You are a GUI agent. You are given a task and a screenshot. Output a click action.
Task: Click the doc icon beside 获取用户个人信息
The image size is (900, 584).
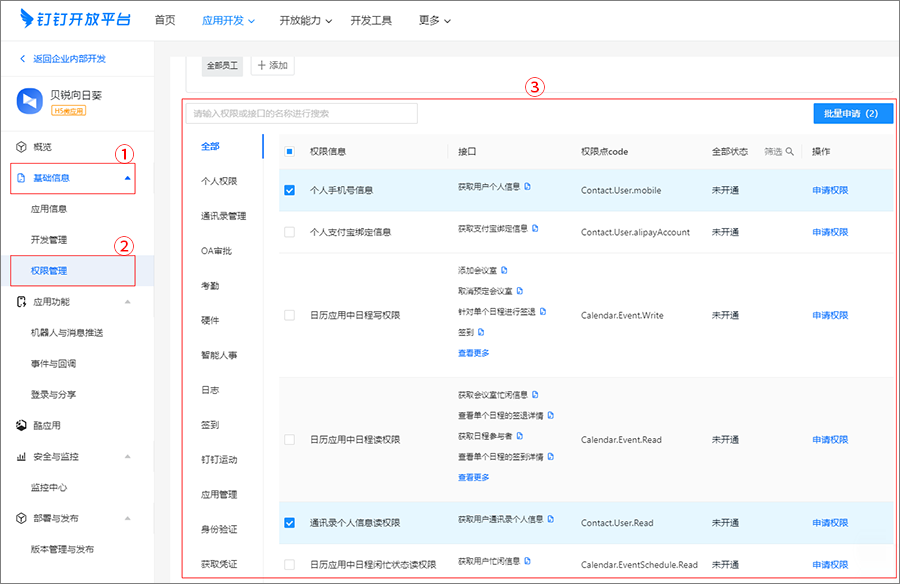(x=528, y=186)
